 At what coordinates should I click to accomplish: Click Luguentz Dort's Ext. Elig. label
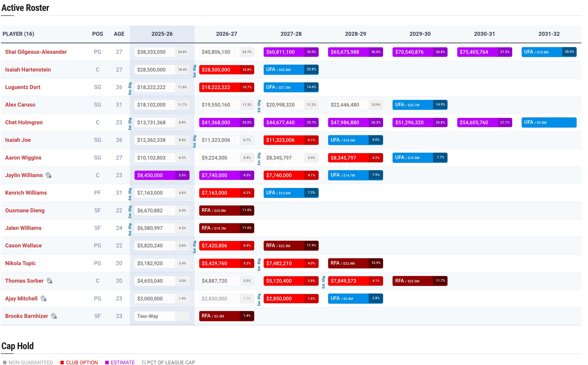(131, 89)
